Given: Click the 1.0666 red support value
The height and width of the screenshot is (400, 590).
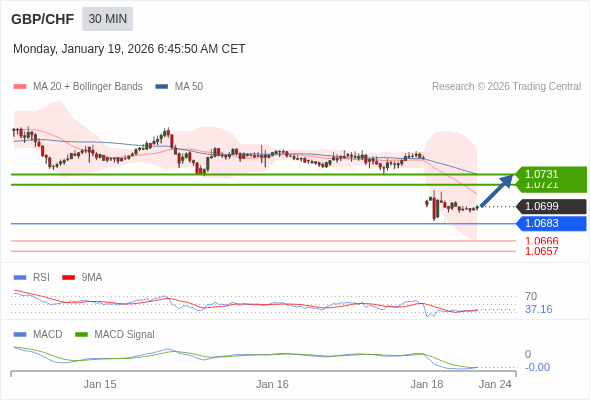Looking at the screenshot, I should (541, 241).
